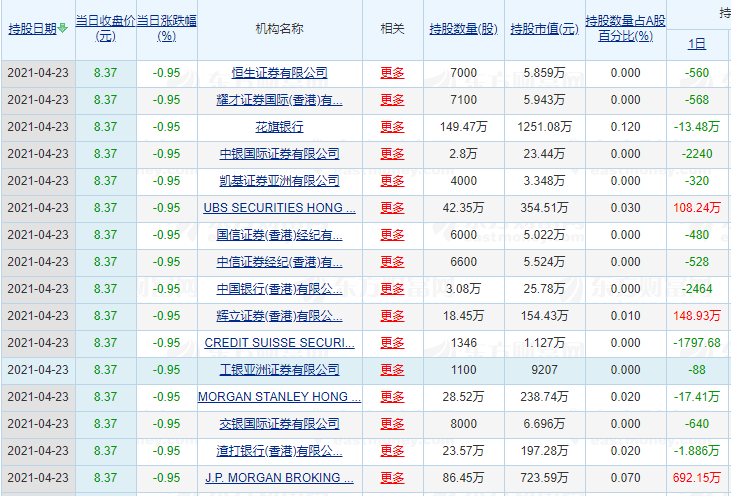The width and height of the screenshot is (731, 496).
Task: Click 更多 in the 耀才证券 row
Action: [392, 100]
